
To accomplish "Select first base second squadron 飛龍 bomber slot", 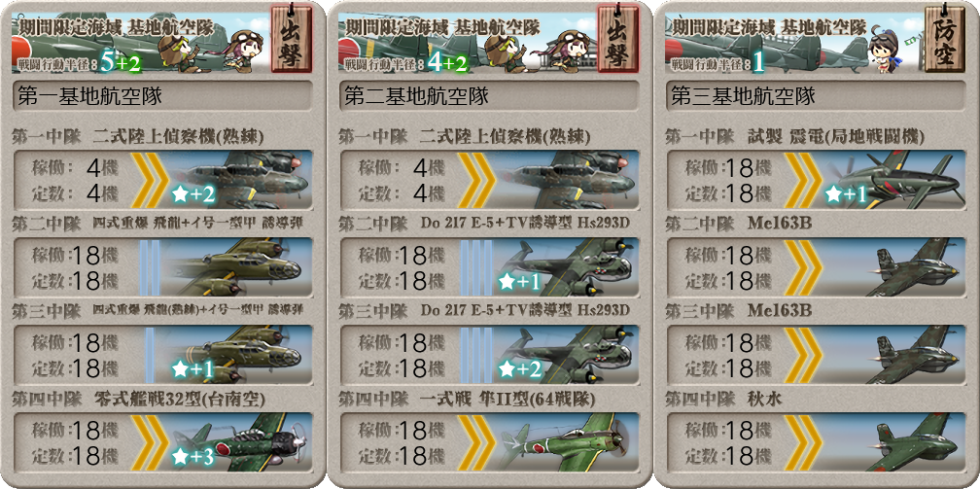I will coord(163,267).
